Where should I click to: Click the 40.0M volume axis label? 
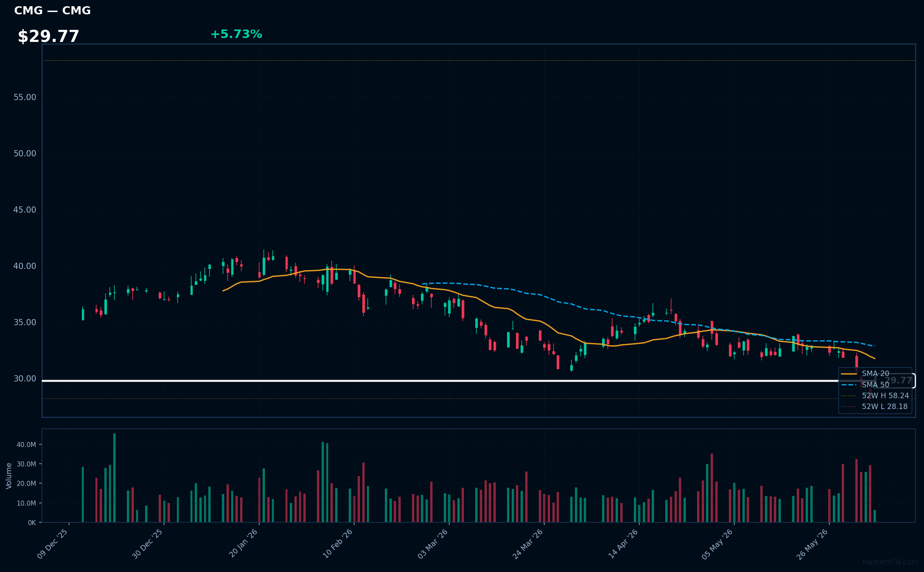click(26, 445)
